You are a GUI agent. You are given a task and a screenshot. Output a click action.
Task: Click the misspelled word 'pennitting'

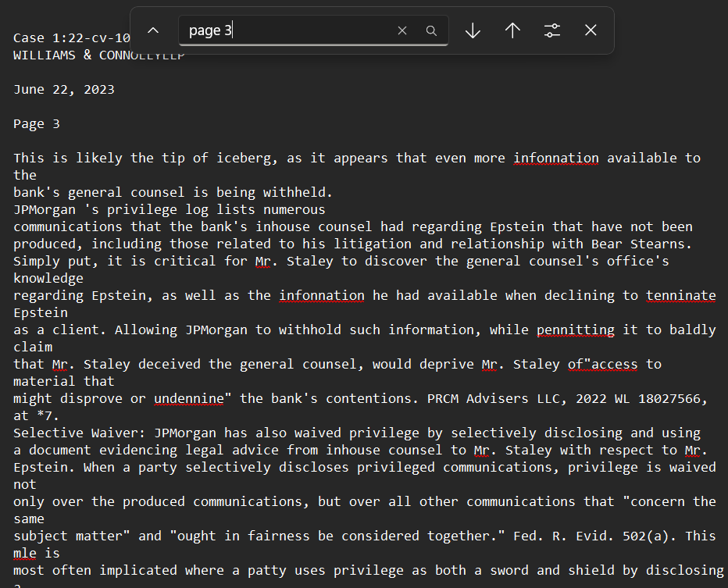point(575,330)
